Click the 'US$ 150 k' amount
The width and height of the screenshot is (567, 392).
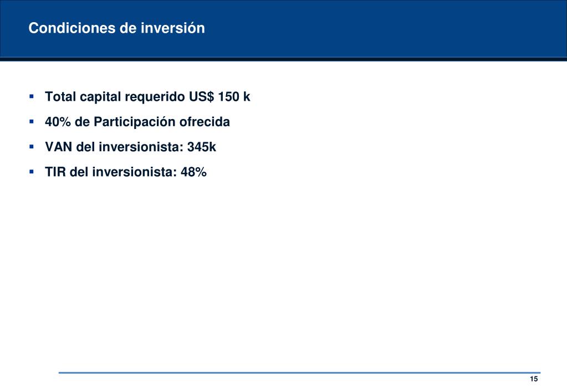[219, 97]
